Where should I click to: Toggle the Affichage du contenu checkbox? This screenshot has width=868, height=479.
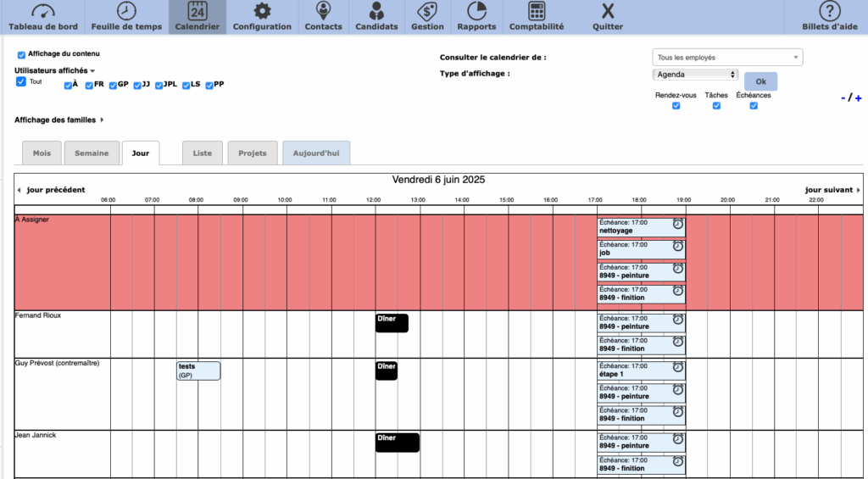(21, 54)
